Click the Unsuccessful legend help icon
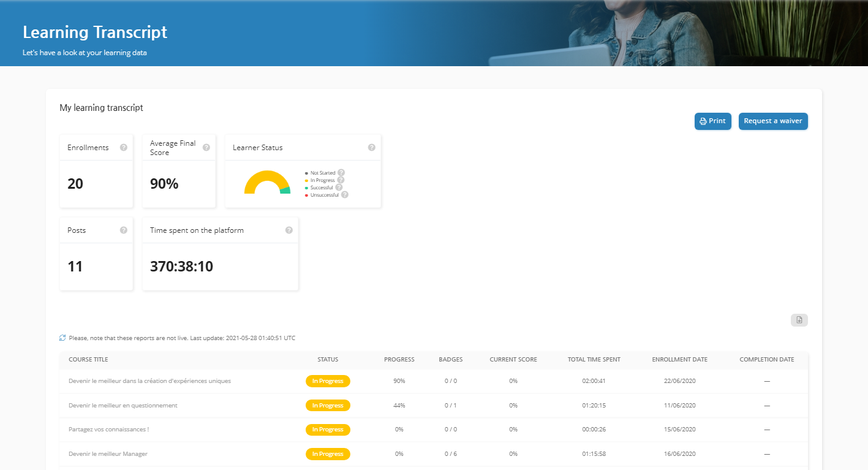The width and height of the screenshot is (868, 470). pyautogui.click(x=345, y=195)
